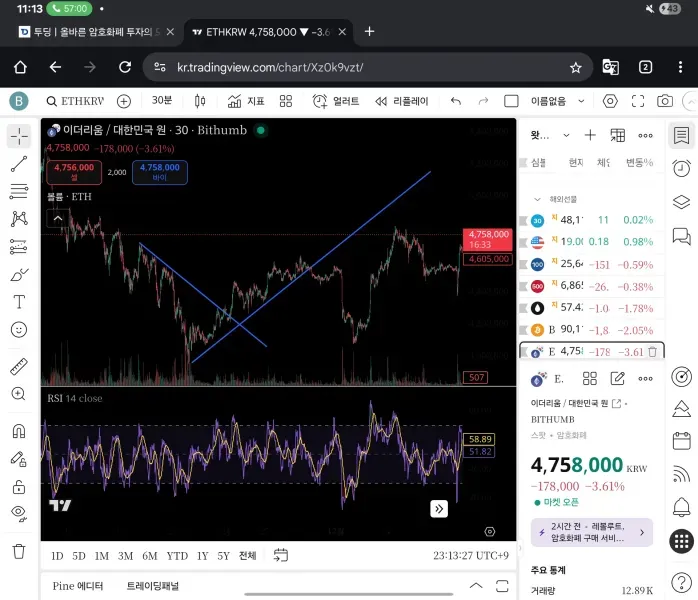Change the candlestick chart type
This screenshot has height=600, width=698.
click(x=200, y=101)
